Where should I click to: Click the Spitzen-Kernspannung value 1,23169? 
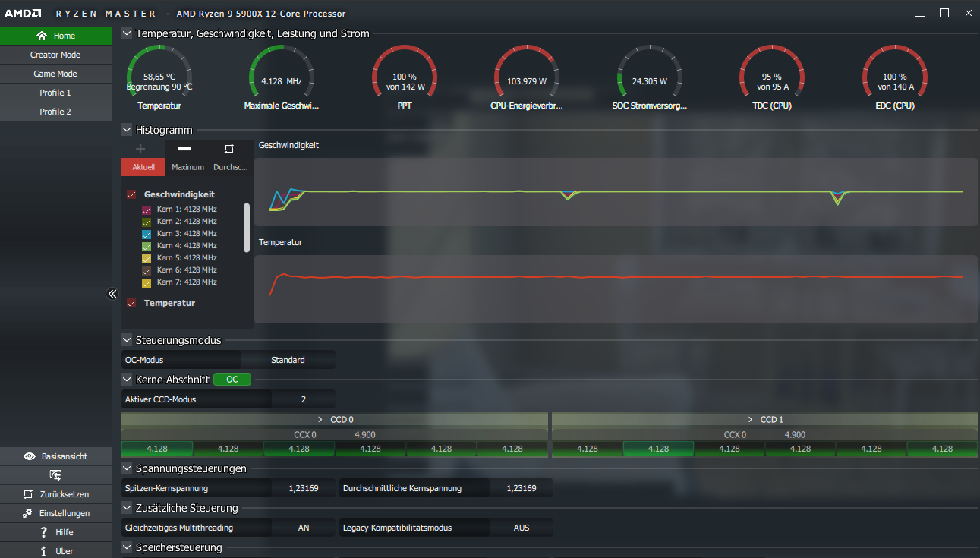pos(303,488)
